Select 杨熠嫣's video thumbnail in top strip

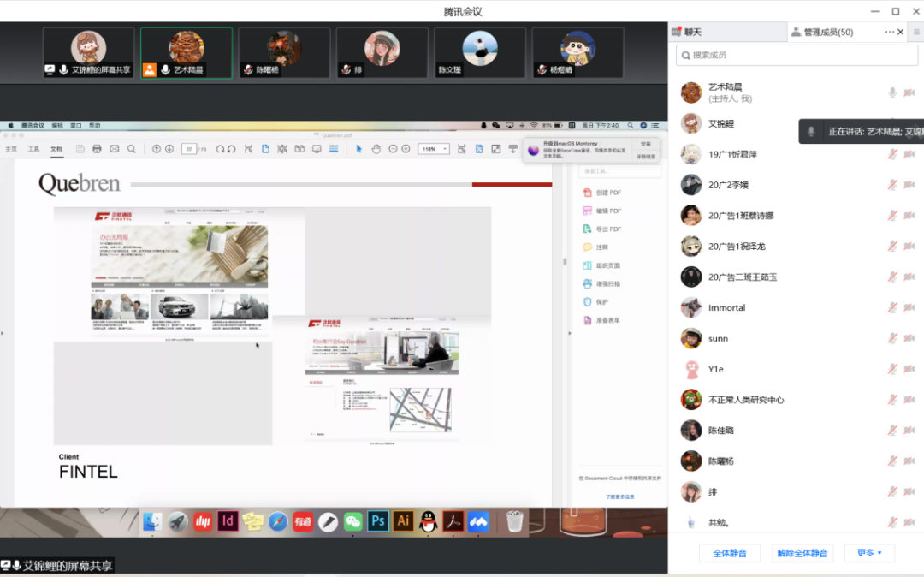577,53
